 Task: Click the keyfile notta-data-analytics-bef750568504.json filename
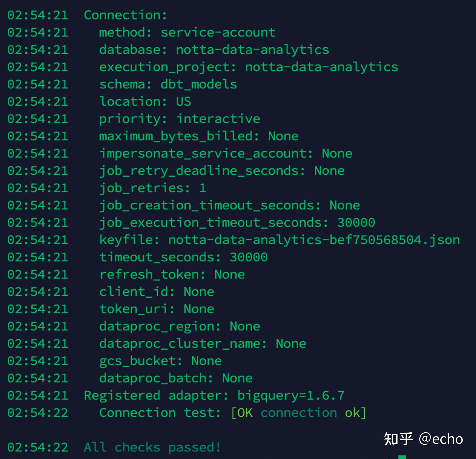314,240
